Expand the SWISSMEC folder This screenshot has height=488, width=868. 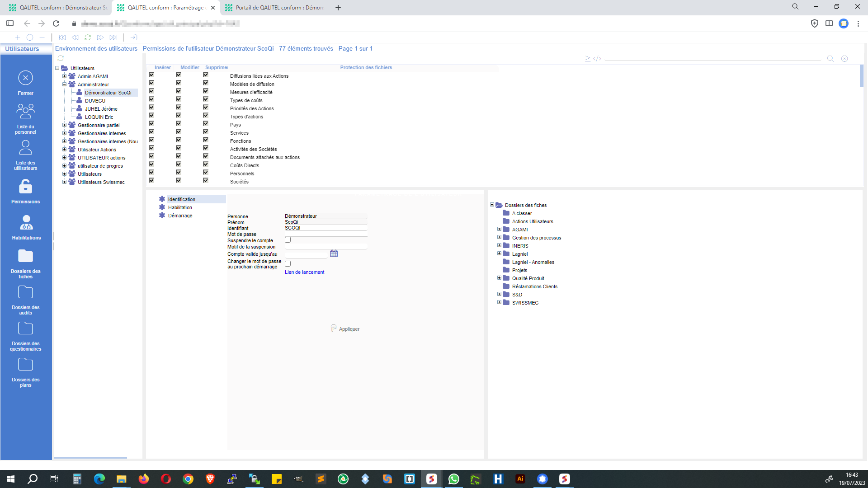point(499,302)
